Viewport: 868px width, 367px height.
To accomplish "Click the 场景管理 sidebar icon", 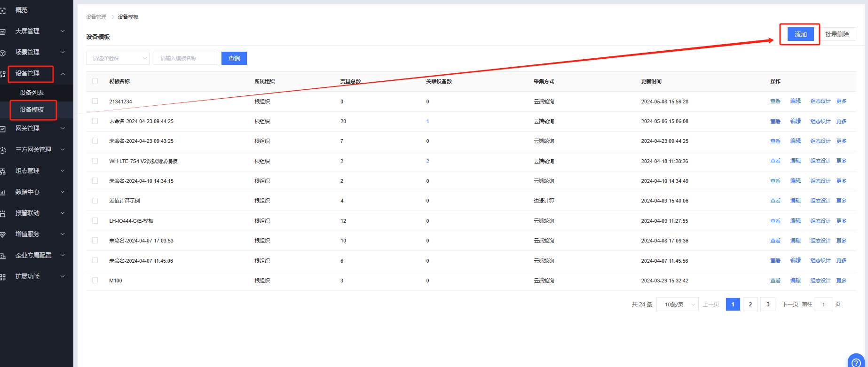I will (x=3, y=53).
